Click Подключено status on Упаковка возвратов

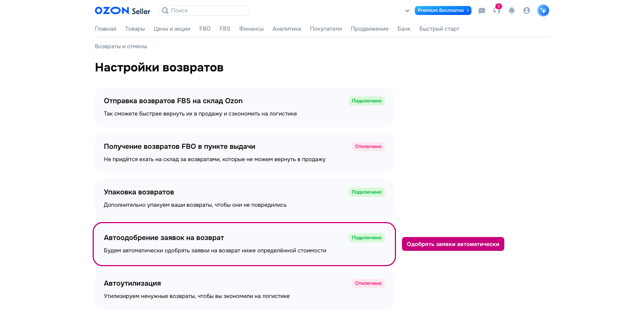[x=367, y=192]
